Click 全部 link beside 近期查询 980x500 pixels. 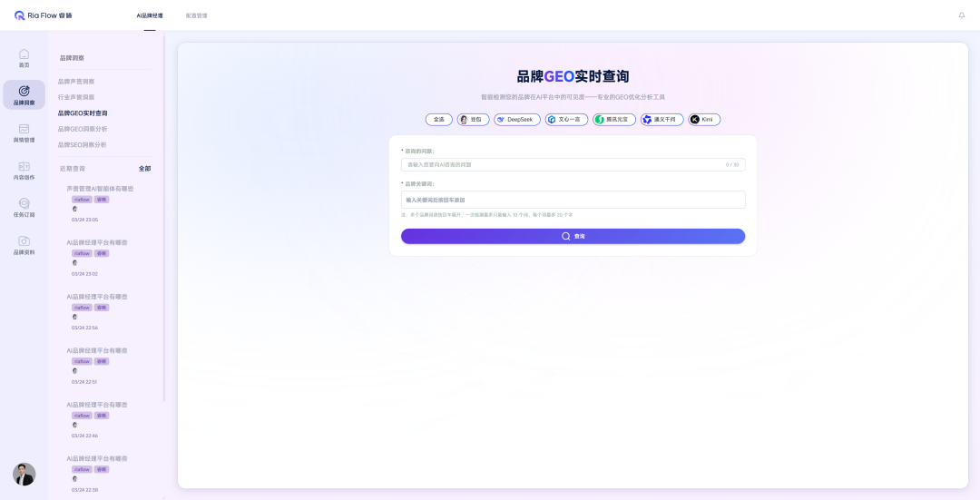click(144, 169)
